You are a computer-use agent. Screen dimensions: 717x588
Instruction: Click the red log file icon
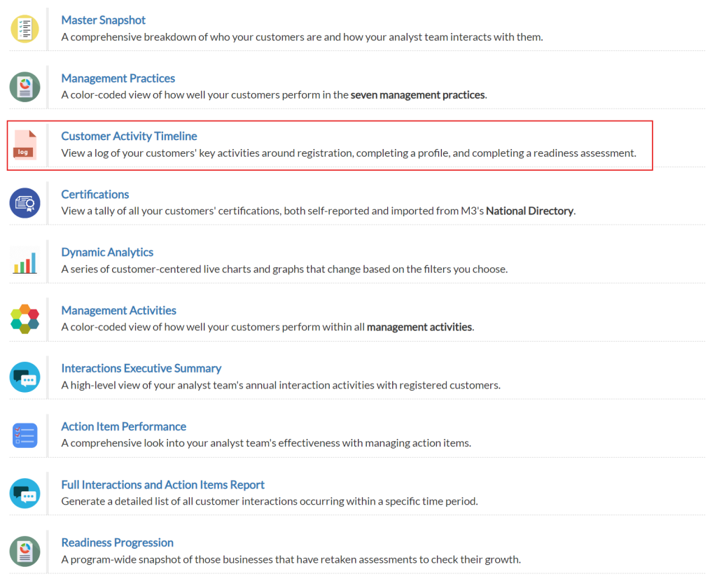click(25, 145)
